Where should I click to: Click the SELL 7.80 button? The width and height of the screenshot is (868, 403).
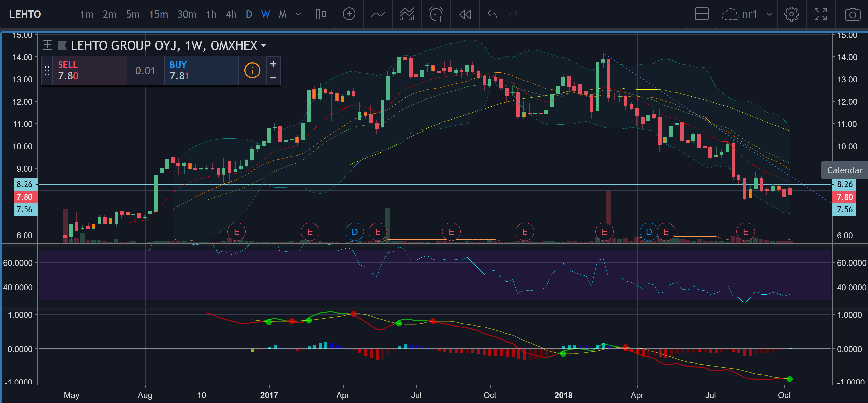coord(89,70)
